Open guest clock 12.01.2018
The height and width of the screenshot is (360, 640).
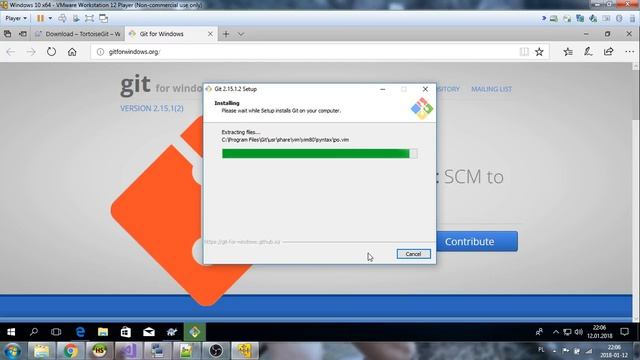600,332
